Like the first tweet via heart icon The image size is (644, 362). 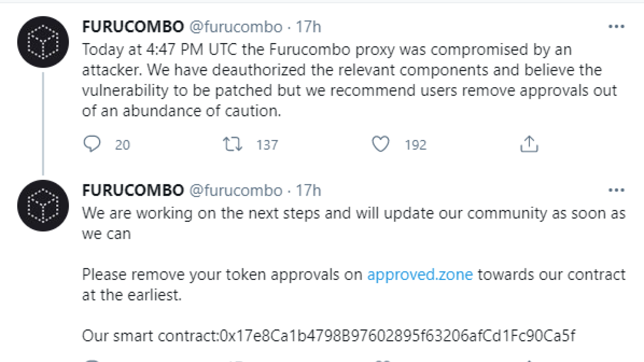pyautogui.click(x=380, y=144)
